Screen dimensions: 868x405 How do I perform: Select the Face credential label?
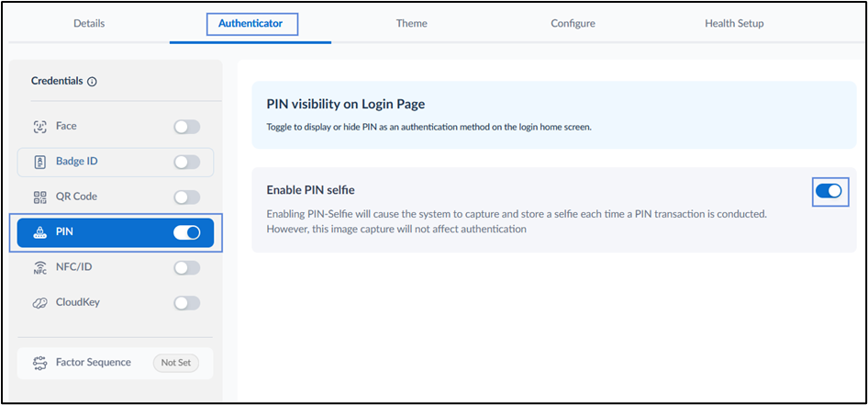[66, 126]
